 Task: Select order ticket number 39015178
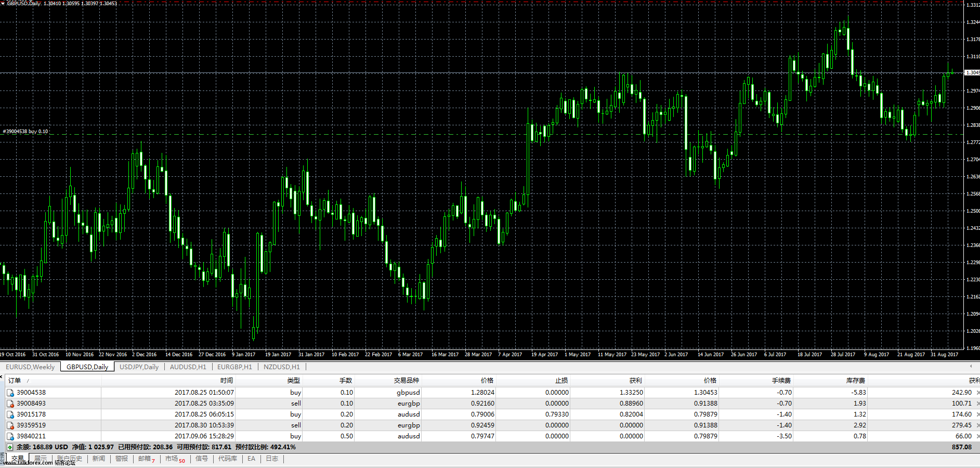(31, 414)
